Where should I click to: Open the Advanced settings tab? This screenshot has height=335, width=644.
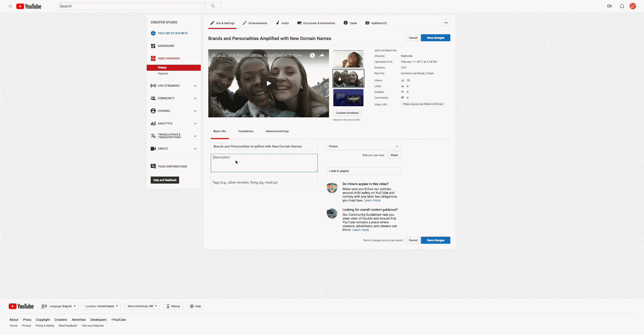pos(277,131)
